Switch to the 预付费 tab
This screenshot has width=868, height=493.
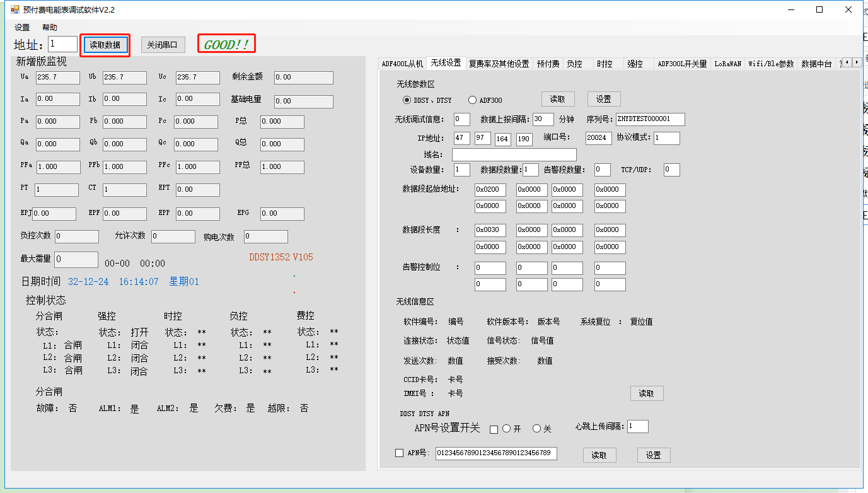point(548,64)
